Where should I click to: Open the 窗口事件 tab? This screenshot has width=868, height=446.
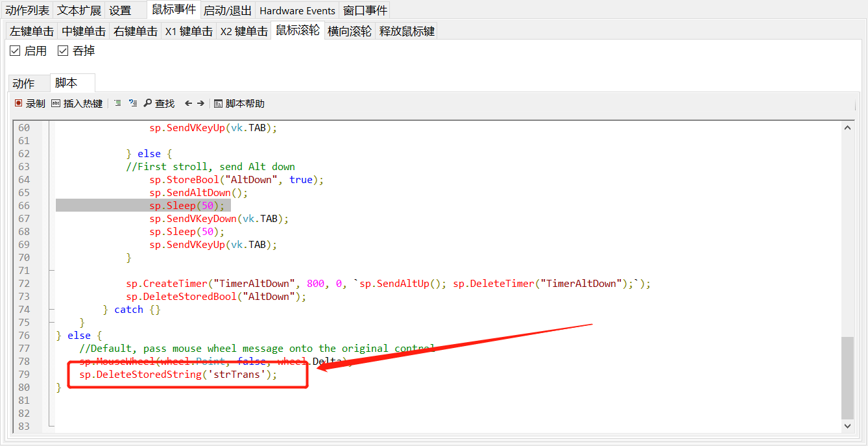coord(365,10)
